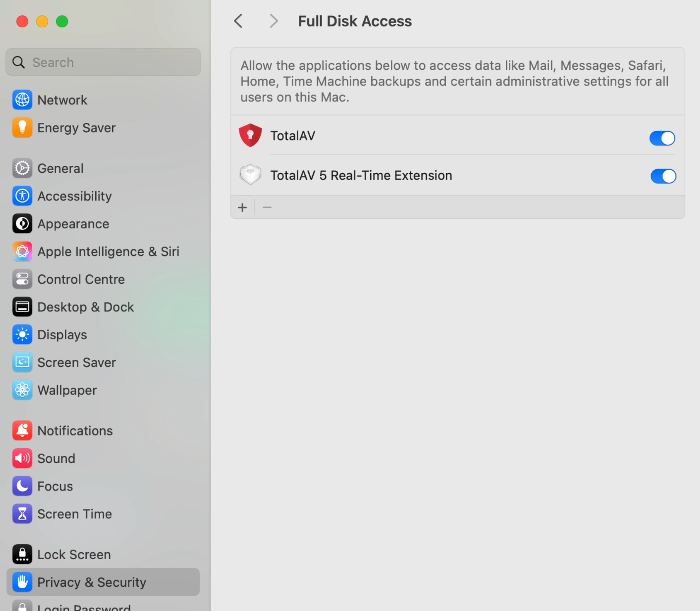The image size is (700, 611).
Task: Click the forward chevron navigation arrow
Action: coord(273,21)
